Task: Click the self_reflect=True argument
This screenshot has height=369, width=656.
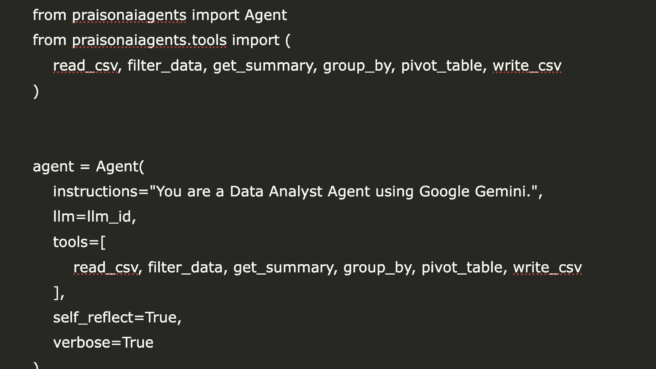Action: click(x=117, y=318)
